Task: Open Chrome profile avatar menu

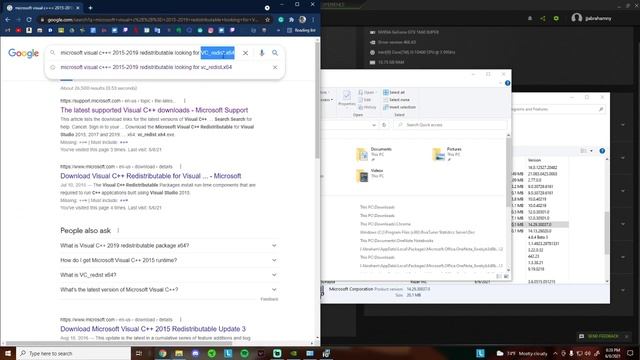Action: click(x=302, y=20)
